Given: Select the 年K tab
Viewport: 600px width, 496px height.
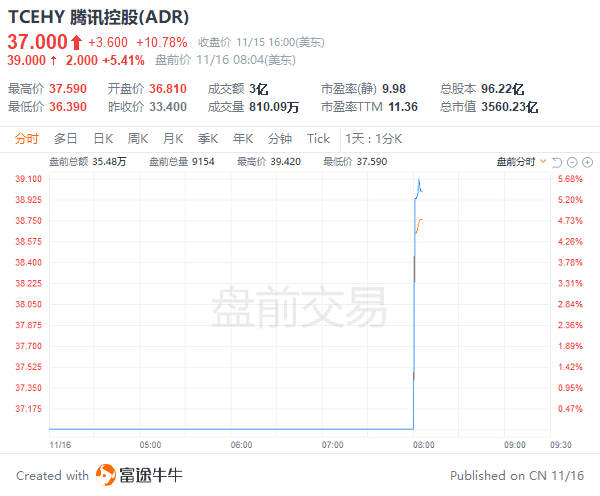Looking at the screenshot, I should click(x=243, y=139).
